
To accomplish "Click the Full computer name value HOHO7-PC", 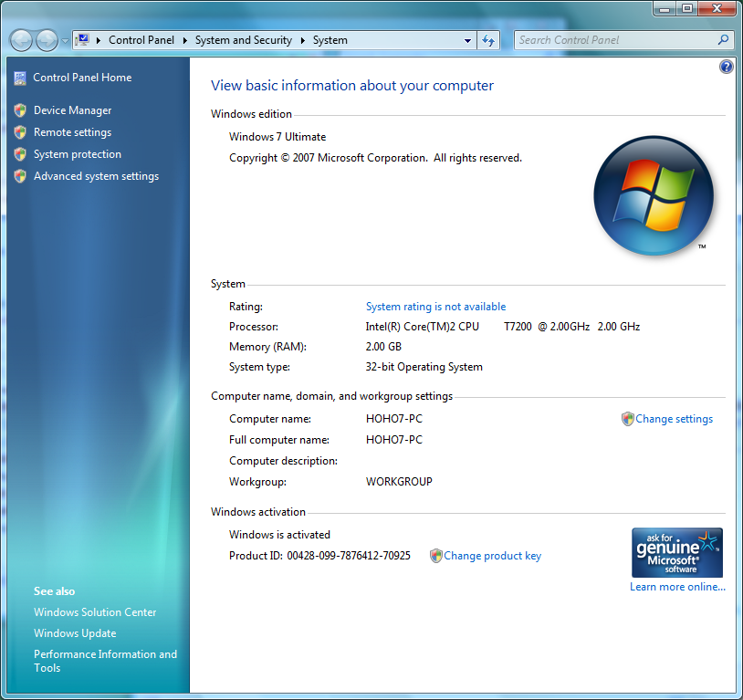I will [394, 440].
